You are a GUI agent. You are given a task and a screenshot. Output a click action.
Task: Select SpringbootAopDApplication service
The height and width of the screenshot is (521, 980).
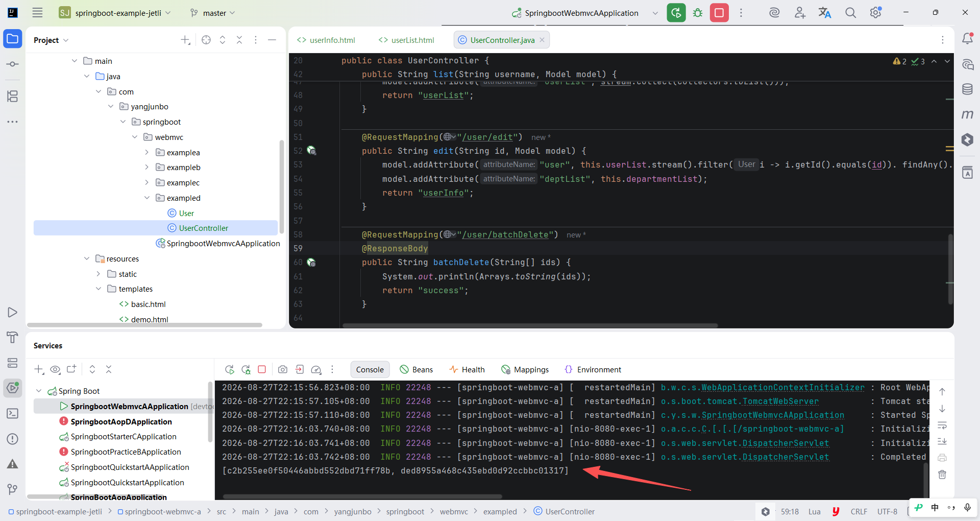[x=121, y=421]
